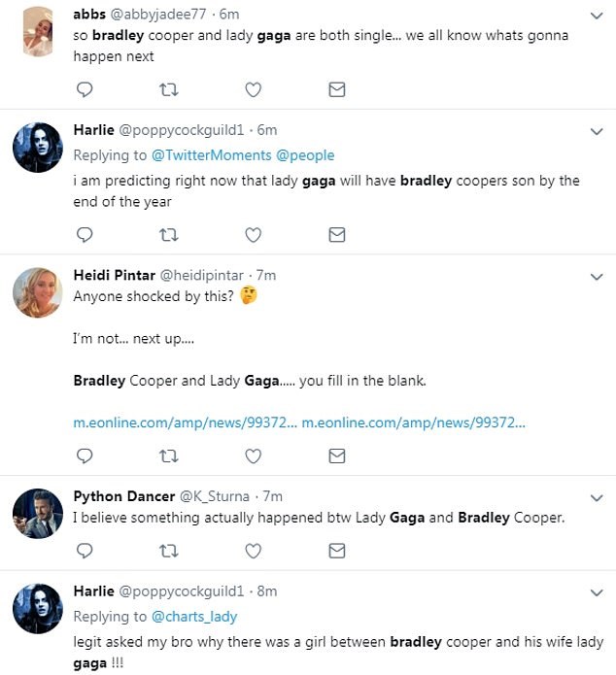616x675 pixels.
Task: Expand more menu on Heidi Pintar's tweet
Action: tap(597, 277)
